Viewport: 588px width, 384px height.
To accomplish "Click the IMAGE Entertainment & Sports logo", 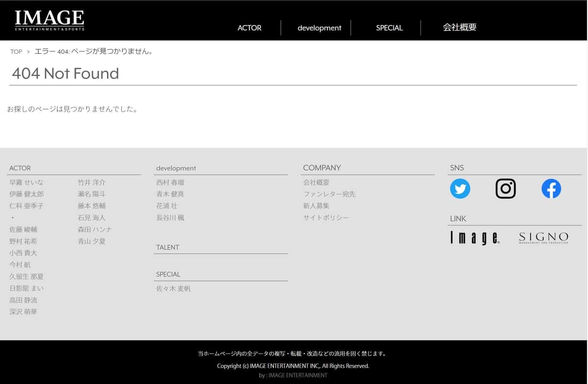I will click(49, 20).
